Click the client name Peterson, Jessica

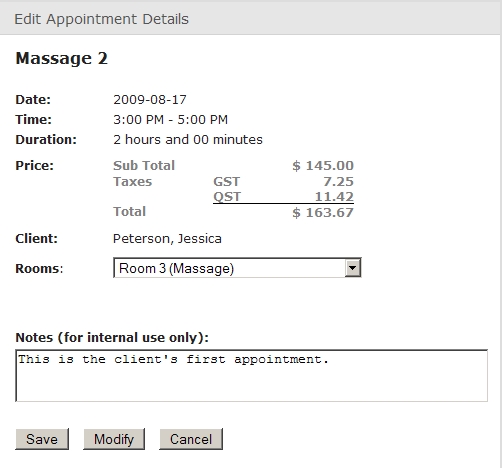click(167, 239)
